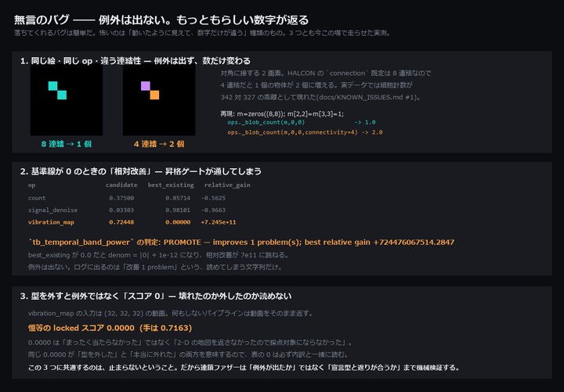Viewport: 564px width, 392px height.
Task: Click the closing bold line この 3 つに共通するのは
Action: 244,368
